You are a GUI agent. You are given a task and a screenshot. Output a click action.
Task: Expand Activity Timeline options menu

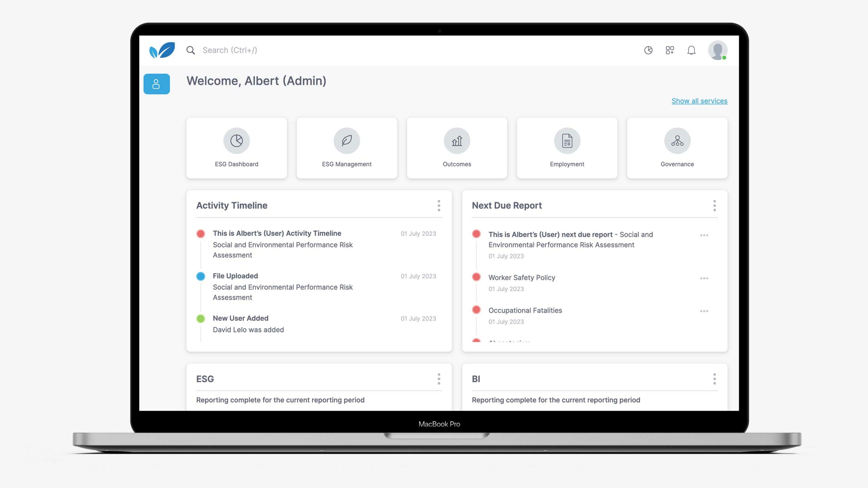pyautogui.click(x=439, y=206)
